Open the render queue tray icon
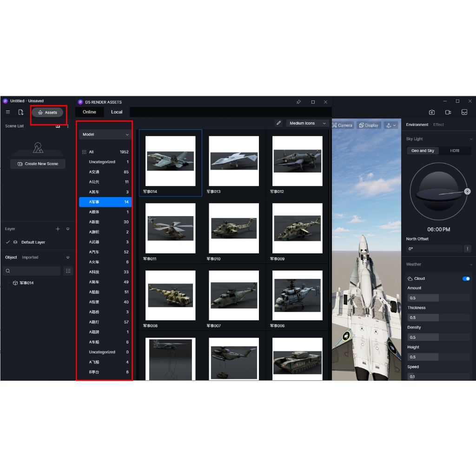The image size is (476, 476). point(464,112)
